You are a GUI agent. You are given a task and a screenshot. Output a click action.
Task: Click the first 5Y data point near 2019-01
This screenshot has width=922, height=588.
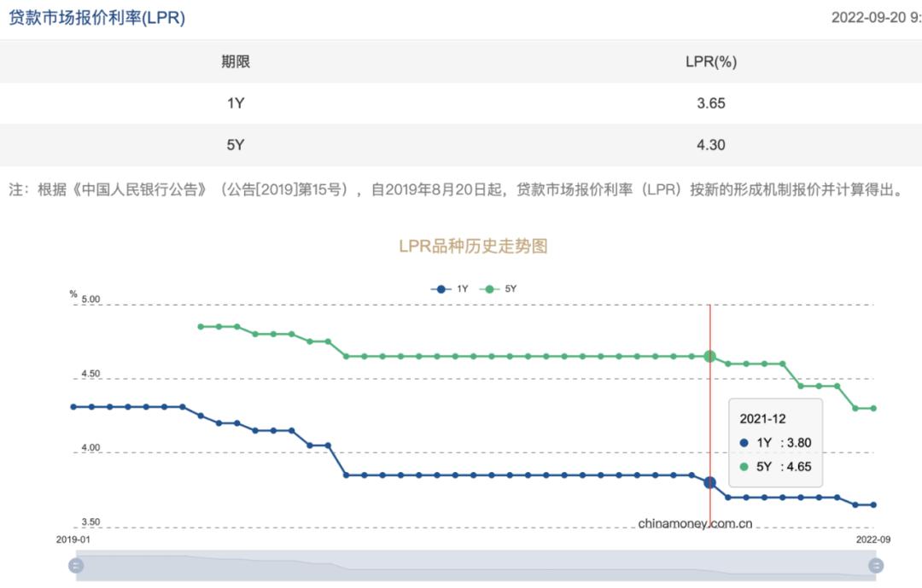coord(201,326)
